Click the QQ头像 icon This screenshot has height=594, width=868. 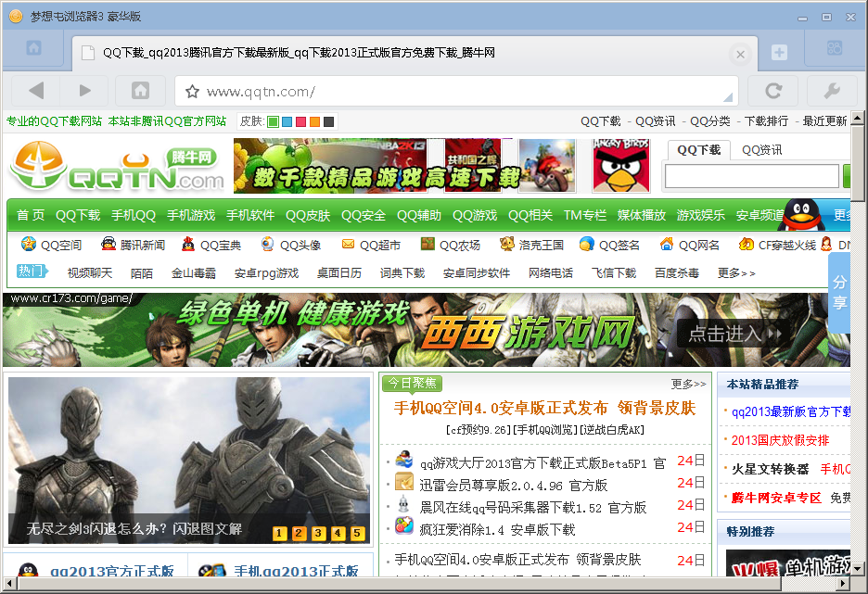pyautogui.click(x=267, y=244)
